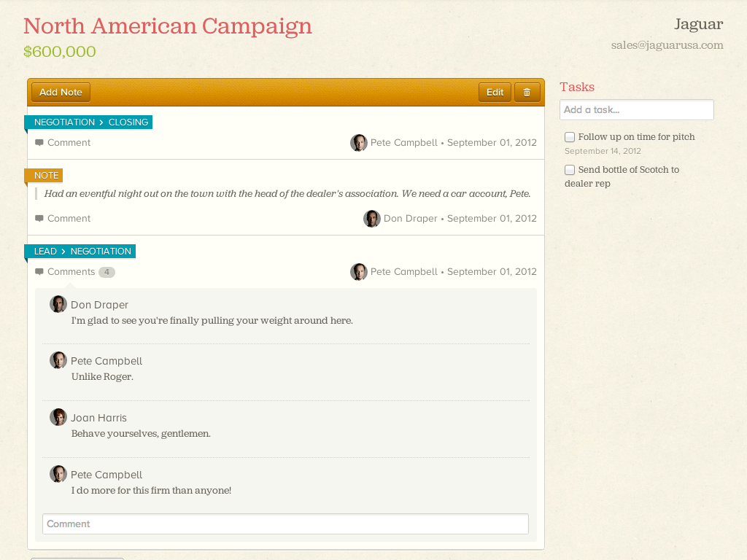Click Joan Harris name in comments
The image size is (747, 560).
pyautogui.click(x=98, y=418)
